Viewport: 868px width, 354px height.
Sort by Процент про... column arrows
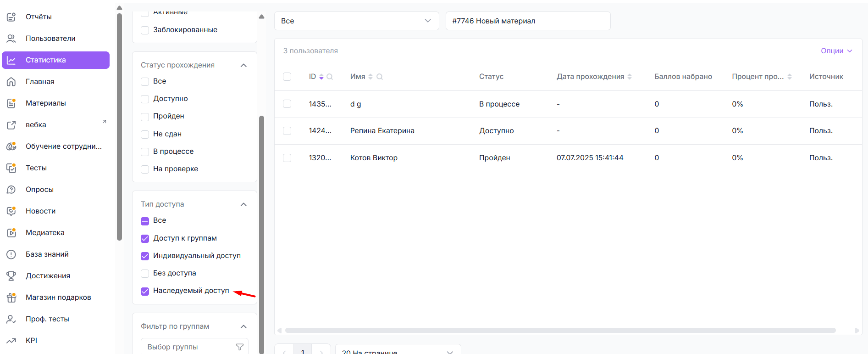(790, 77)
